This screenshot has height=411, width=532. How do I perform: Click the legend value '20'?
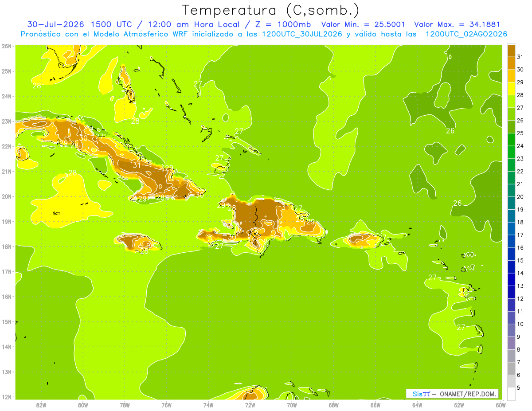coord(520,197)
